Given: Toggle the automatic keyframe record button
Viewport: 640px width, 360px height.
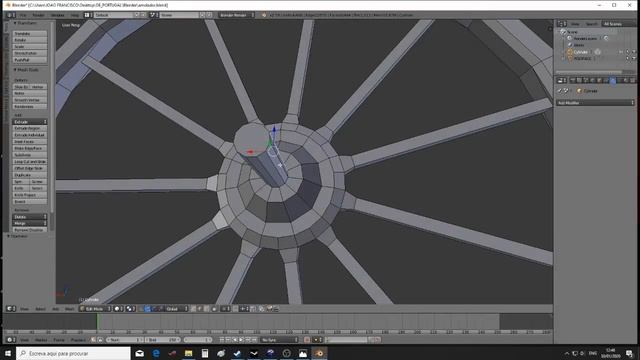Looking at the screenshot, I should (307, 340).
